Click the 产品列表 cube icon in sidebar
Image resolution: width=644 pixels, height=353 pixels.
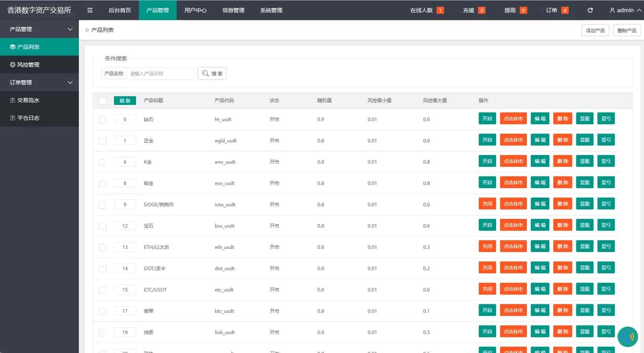[x=13, y=47]
